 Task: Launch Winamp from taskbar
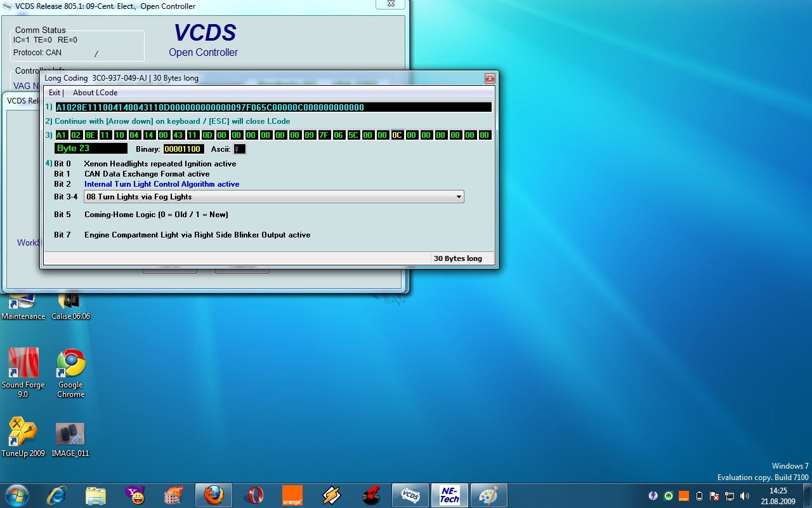(x=332, y=495)
